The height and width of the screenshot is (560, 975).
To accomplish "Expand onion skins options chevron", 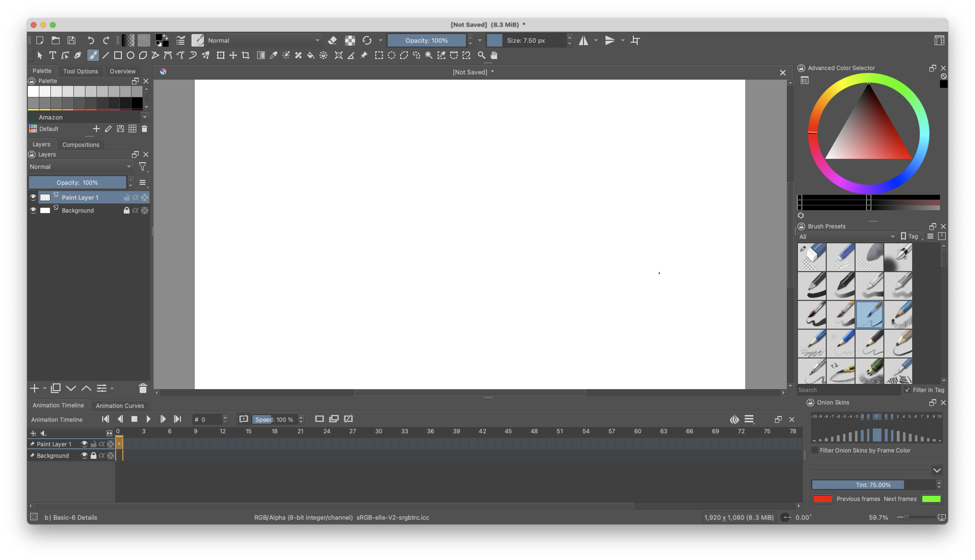I will 937,470.
